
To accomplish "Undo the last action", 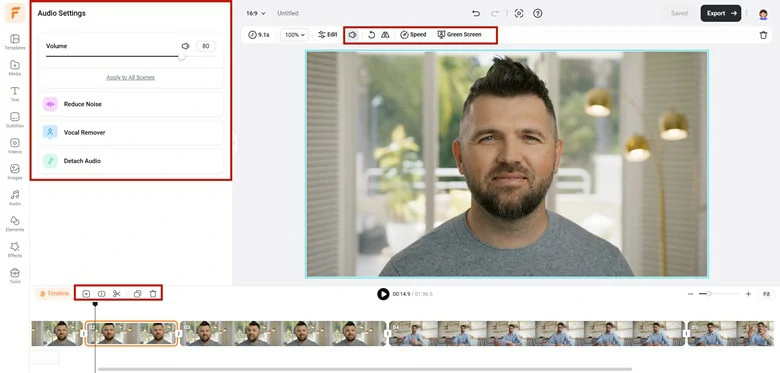I will click(476, 13).
